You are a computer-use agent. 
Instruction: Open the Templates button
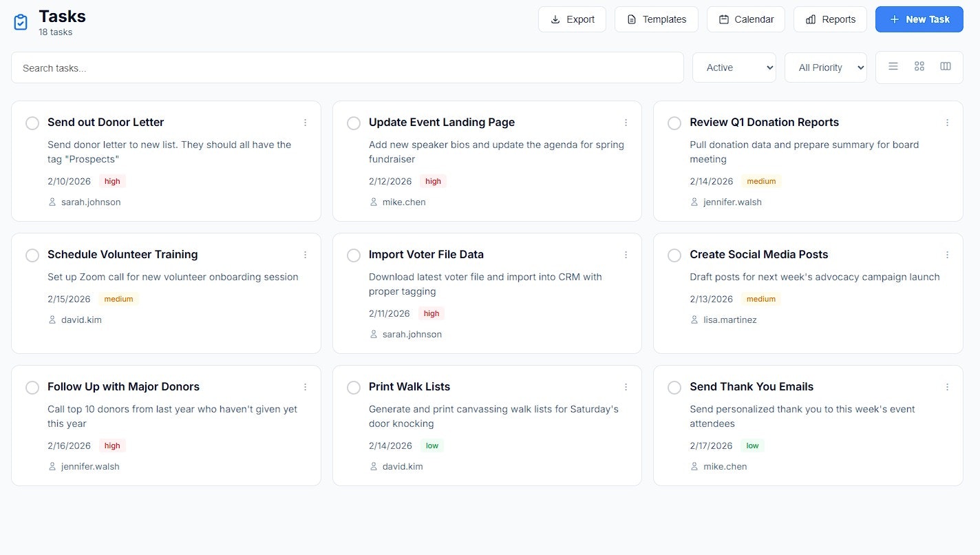tap(657, 19)
